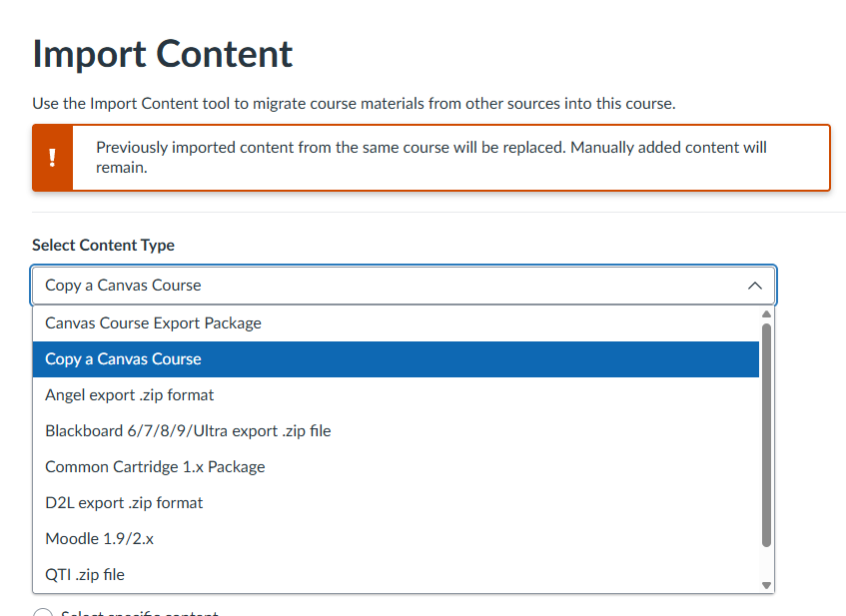Select QTI .zip file option
Image resolution: width=846 pixels, height=616 pixels.
[396, 574]
